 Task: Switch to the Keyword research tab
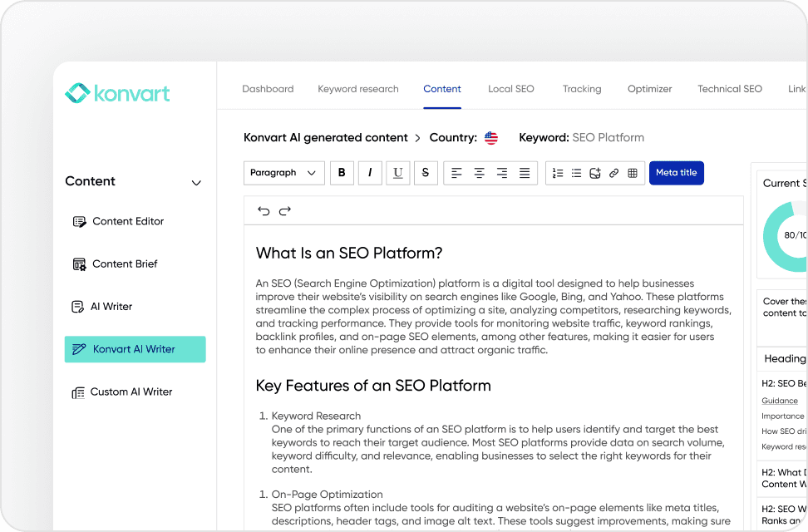click(357, 89)
